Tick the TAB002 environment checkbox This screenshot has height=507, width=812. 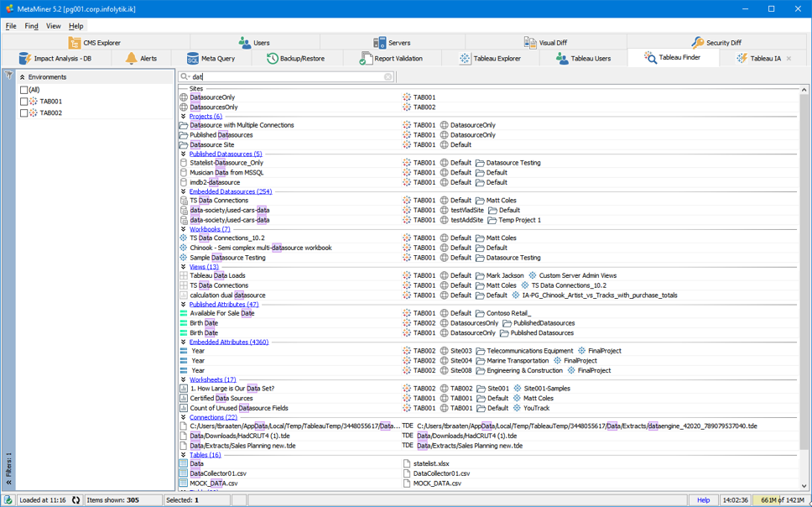pos(23,112)
